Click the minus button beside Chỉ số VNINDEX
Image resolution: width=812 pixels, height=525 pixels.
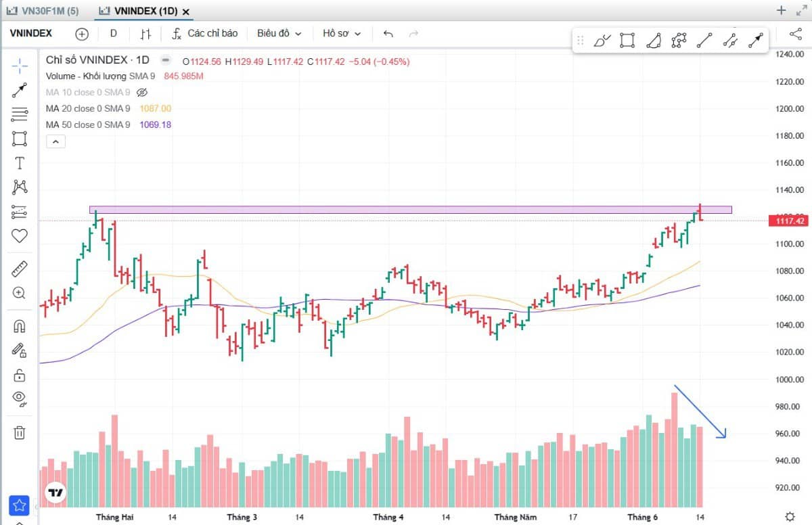coord(164,60)
